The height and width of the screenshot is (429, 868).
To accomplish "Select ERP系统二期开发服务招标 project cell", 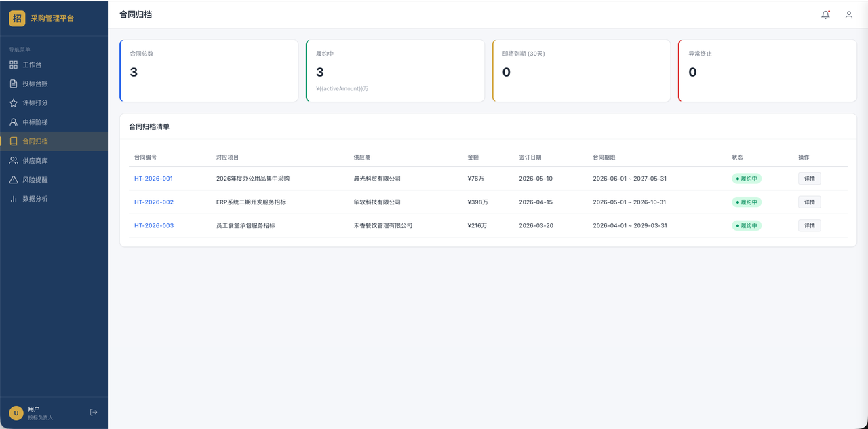I will pos(251,202).
